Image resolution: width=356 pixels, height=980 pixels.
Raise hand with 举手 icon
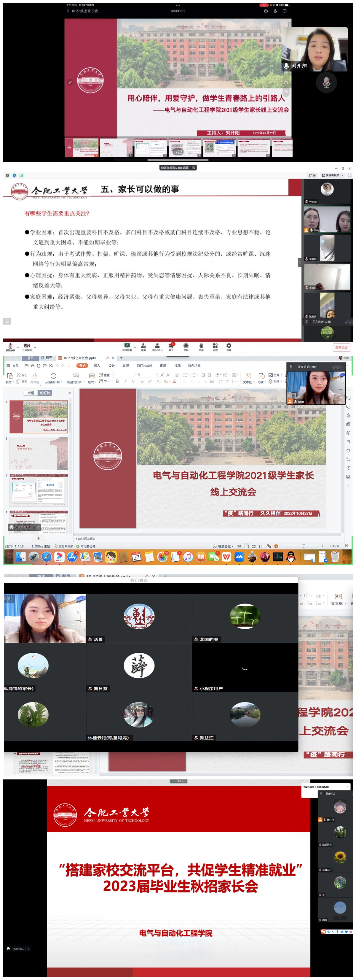[x=201, y=346]
